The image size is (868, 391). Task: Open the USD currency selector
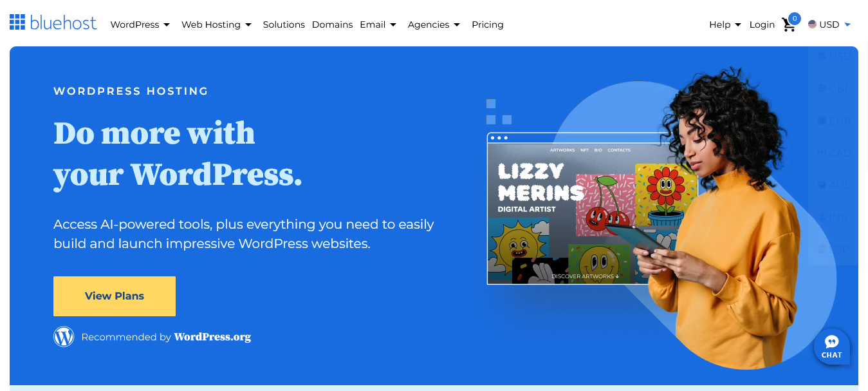(x=829, y=24)
